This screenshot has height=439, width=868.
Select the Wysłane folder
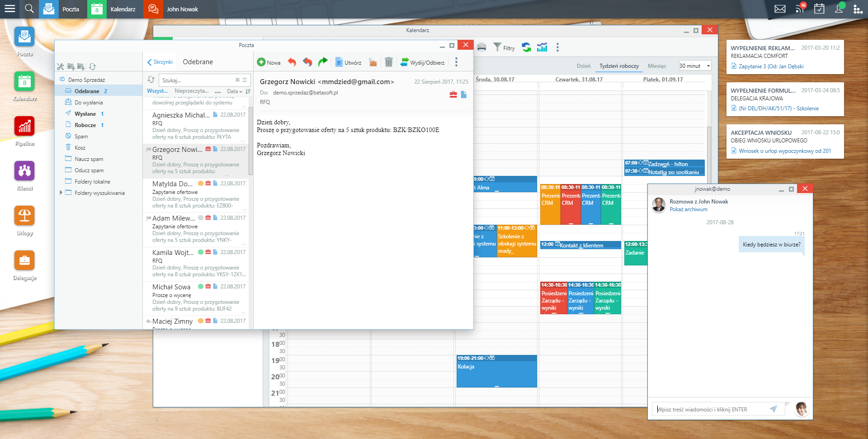(99, 113)
